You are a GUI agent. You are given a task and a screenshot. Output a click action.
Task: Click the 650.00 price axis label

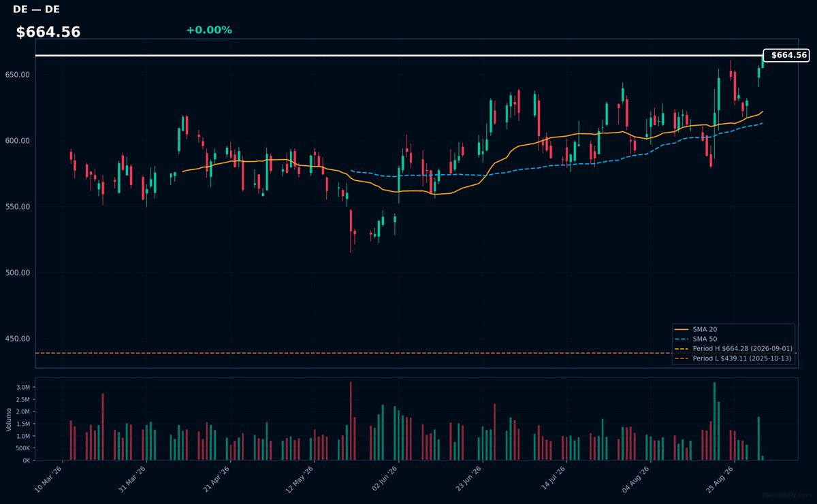(x=18, y=75)
